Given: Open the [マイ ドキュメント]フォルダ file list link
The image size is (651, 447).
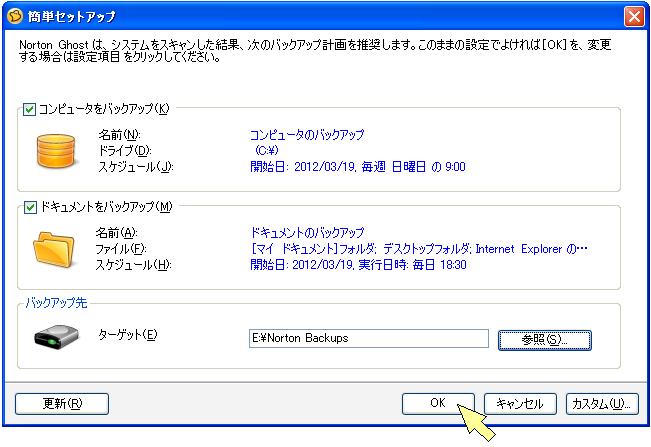Looking at the screenshot, I should coord(419,249).
